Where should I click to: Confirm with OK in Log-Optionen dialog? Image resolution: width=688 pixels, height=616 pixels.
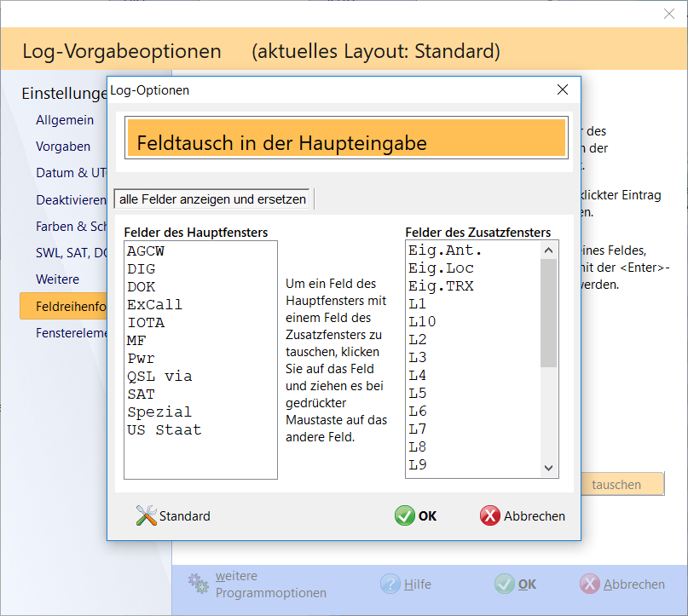point(415,515)
